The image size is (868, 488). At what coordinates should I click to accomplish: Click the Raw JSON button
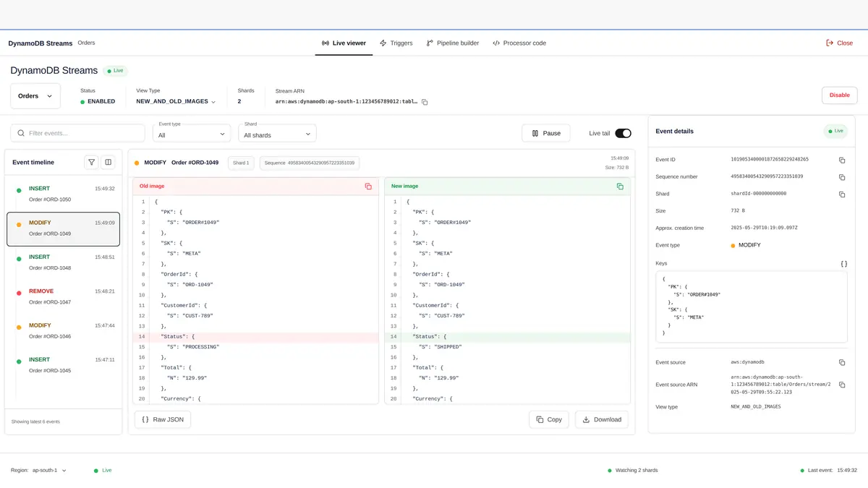coord(163,419)
